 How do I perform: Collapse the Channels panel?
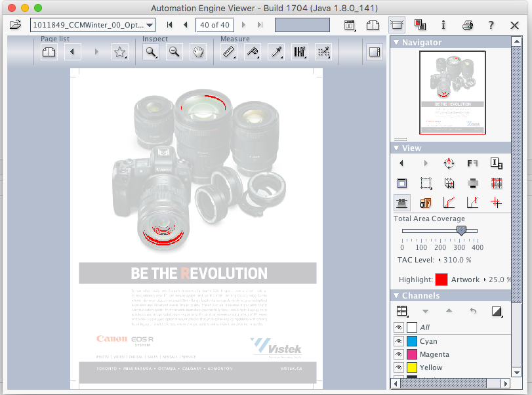397,295
